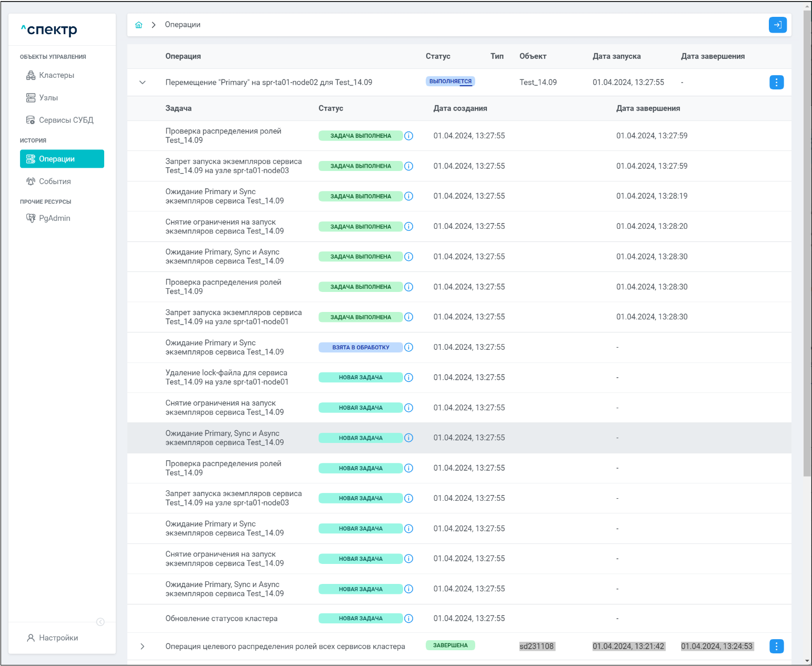Image resolution: width=812 pixels, height=666 pixels.
Task: Open Настройки at the sidebar bottom
Action: (58, 638)
